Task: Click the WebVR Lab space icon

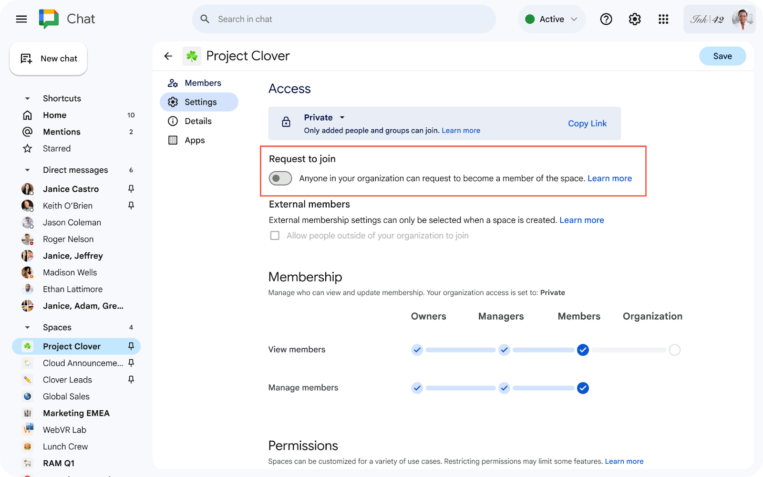Action: 28,429
